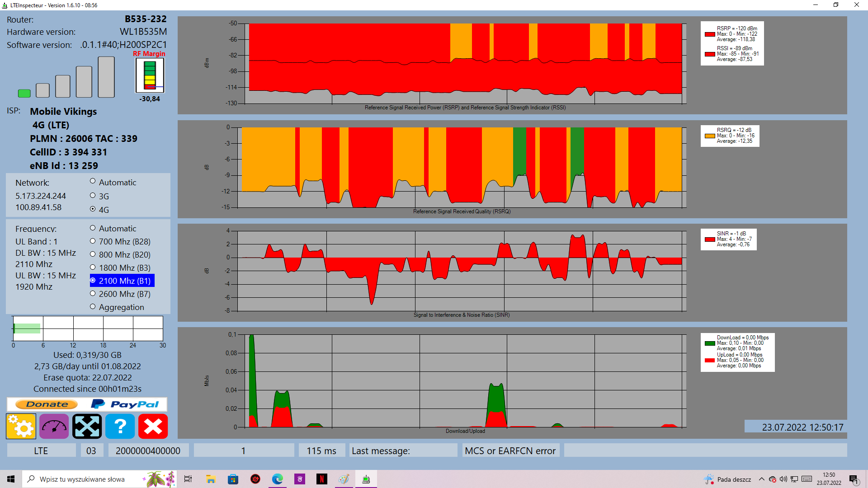Click the 'Connected since 00h01m23s' text
This screenshot has height=488, width=868.
pyautogui.click(x=87, y=389)
